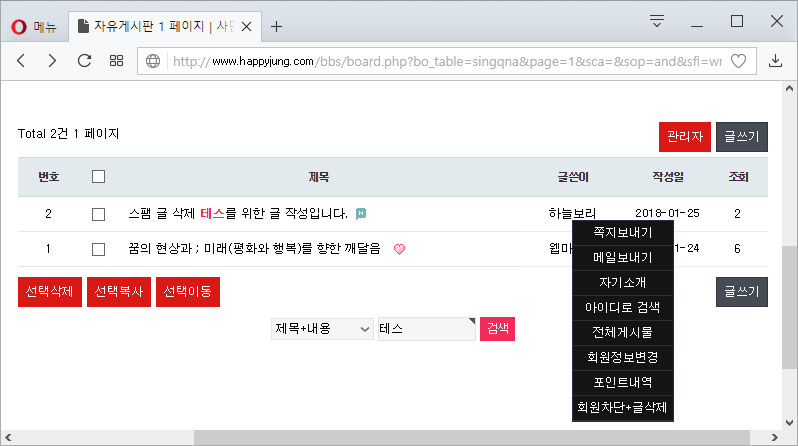Close the 자유게시판 tab
Screen dimensions: 798x446
[x=247, y=26]
